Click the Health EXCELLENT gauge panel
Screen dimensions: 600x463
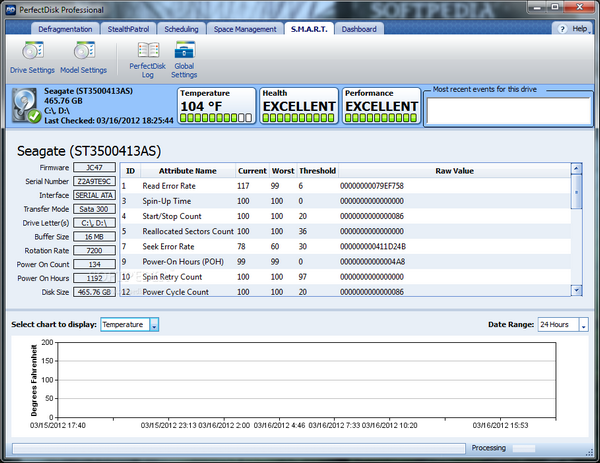point(299,106)
